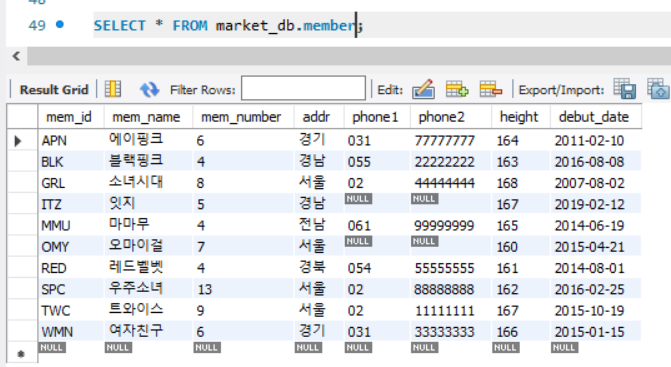Select debut_date cell 2015-01-15
The height and width of the screenshot is (367, 671).
pyautogui.click(x=596, y=331)
